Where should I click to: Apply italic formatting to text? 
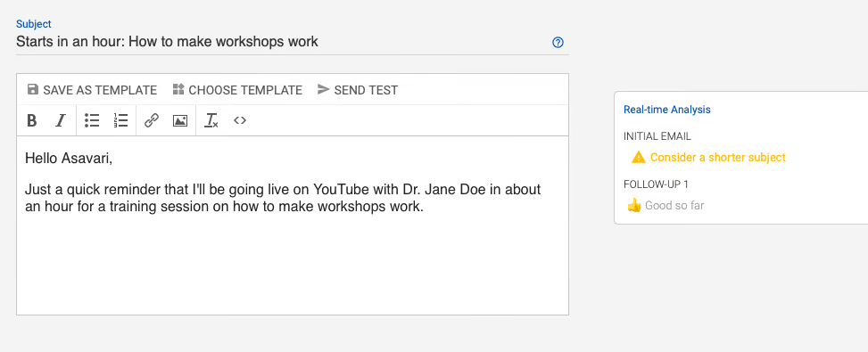pos(61,120)
